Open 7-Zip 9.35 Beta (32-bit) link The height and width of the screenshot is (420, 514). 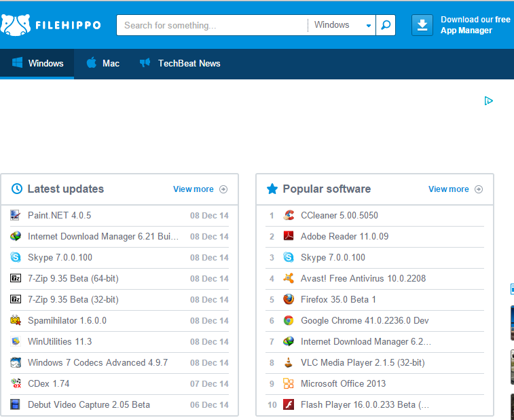click(73, 299)
